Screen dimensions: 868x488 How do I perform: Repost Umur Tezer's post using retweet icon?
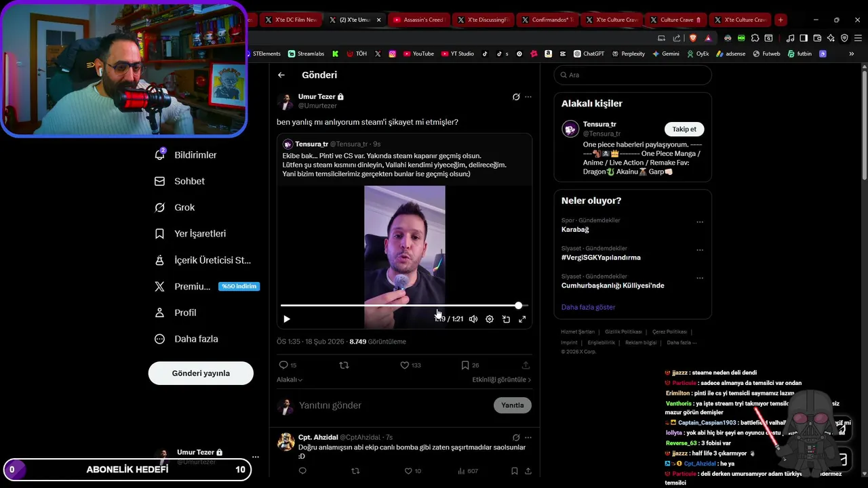344,365
